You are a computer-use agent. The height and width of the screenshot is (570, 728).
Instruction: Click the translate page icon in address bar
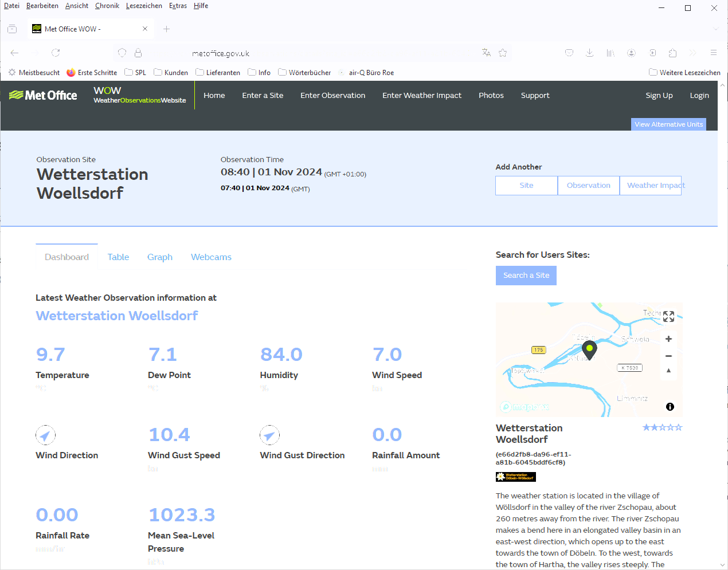tap(487, 53)
